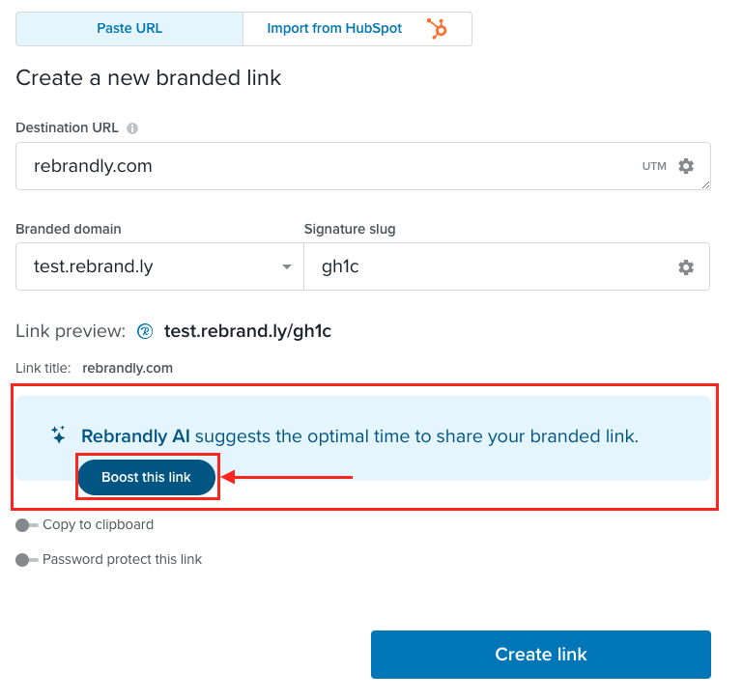Grab the Destination URL resize handle
This screenshot has height=700, width=743.
[x=705, y=185]
